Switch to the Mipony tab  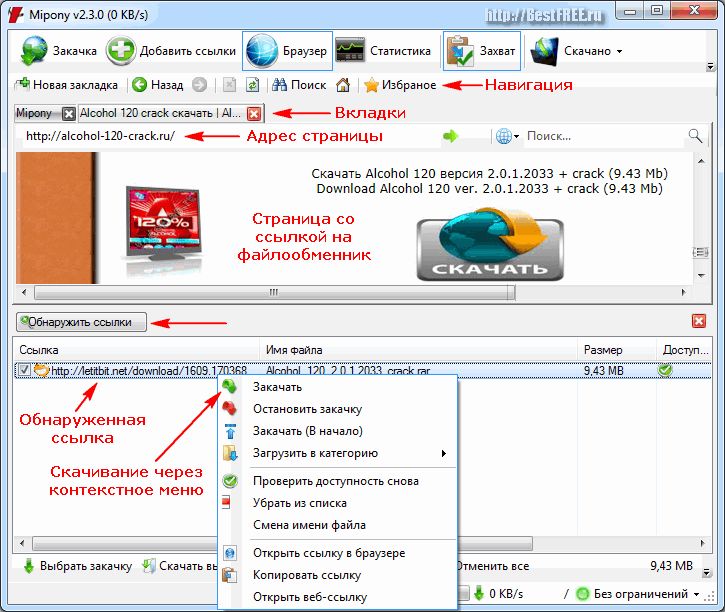[34, 113]
